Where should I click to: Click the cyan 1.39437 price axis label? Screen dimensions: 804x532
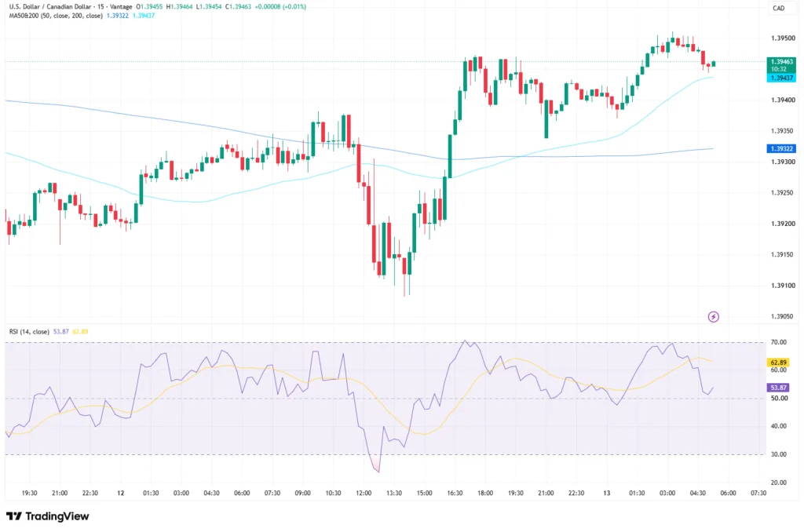click(781, 78)
